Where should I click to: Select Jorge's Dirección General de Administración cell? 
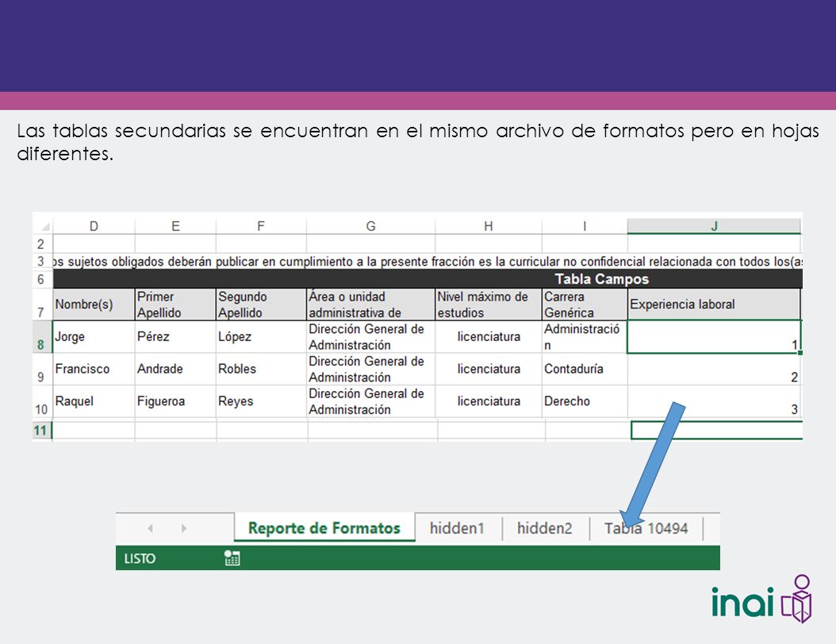click(x=370, y=337)
